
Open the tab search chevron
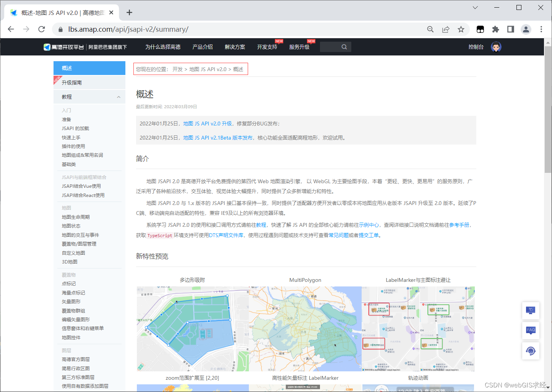(x=475, y=8)
